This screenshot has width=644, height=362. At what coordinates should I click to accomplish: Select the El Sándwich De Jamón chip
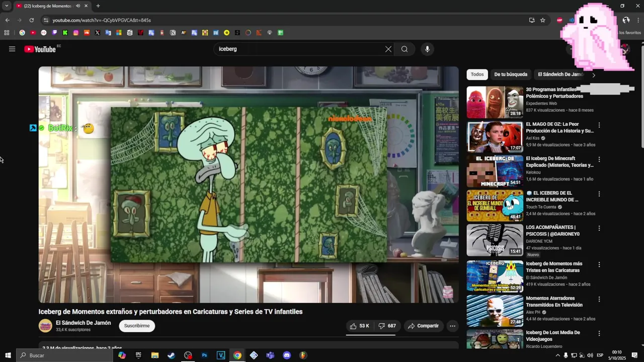point(560,74)
